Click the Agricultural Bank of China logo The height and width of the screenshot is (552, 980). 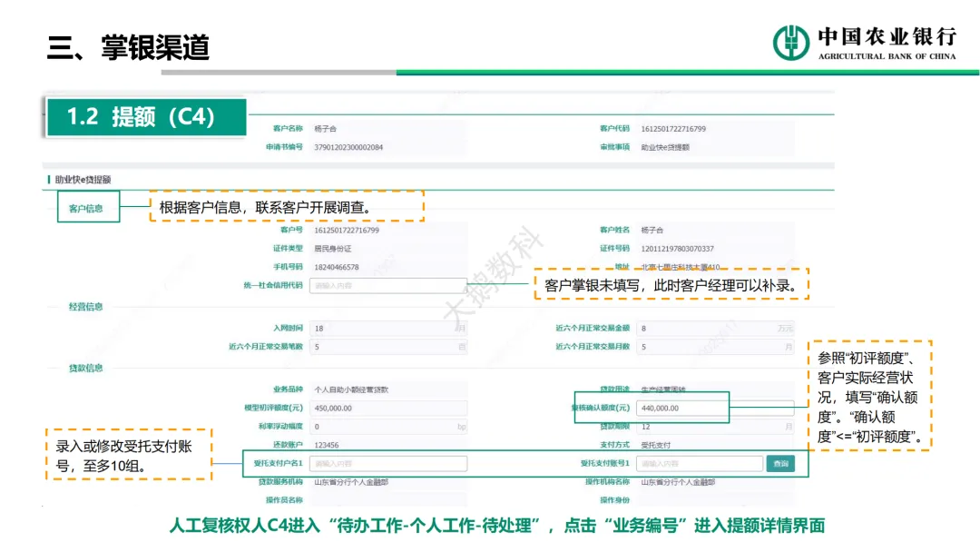coord(864,43)
